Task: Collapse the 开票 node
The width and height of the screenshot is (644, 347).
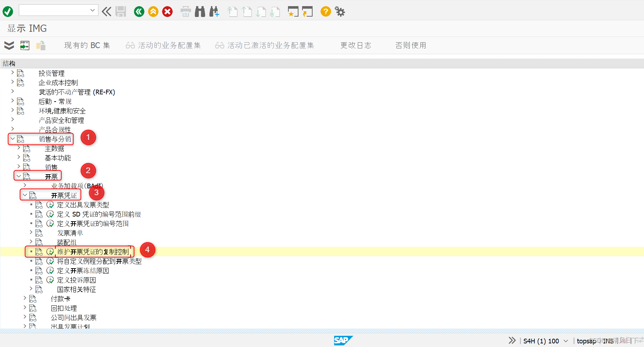Action: coord(19,176)
